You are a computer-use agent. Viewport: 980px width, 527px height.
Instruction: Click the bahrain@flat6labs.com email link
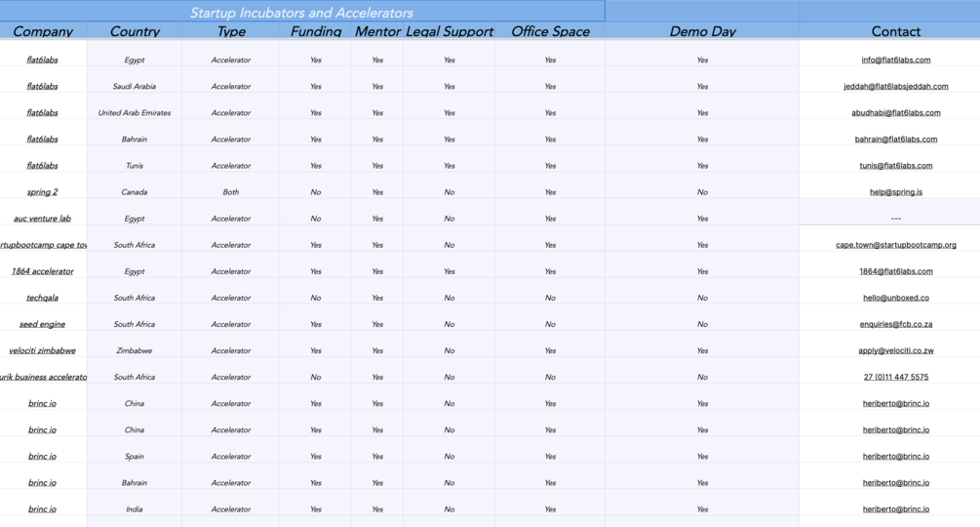point(895,139)
